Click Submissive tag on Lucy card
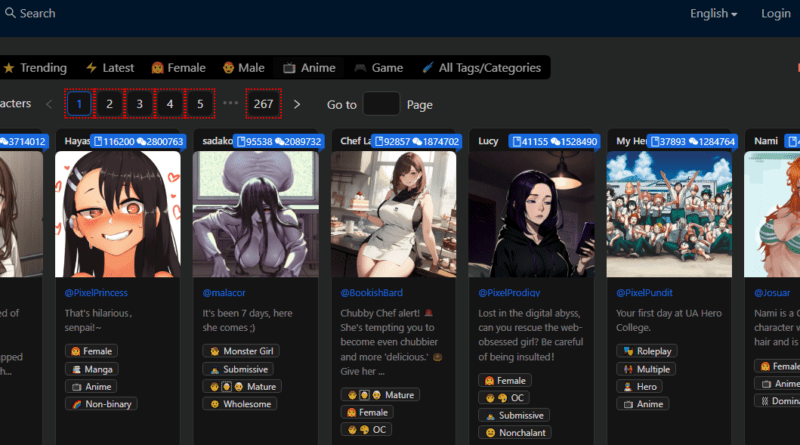The image size is (800, 445). pyautogui.click(x=514, y=415)
